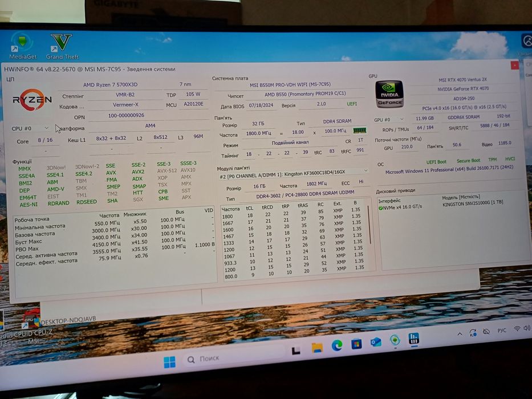Screen dimensions: 532x399
Task: Click the memory size 32 ГБ value
Action: coord(258,124)
